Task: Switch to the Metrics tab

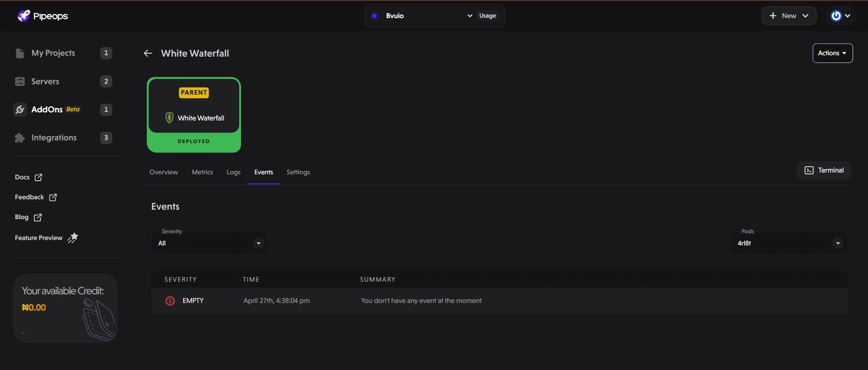Action: coord(202,172)
